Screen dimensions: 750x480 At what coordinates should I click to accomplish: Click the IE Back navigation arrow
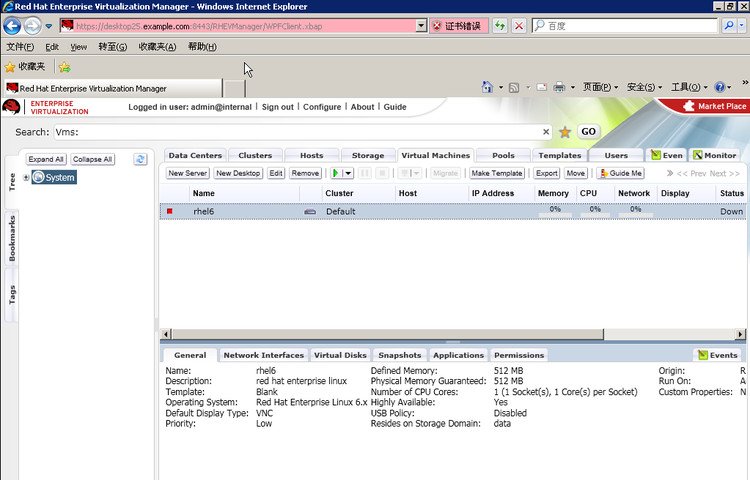12,26
